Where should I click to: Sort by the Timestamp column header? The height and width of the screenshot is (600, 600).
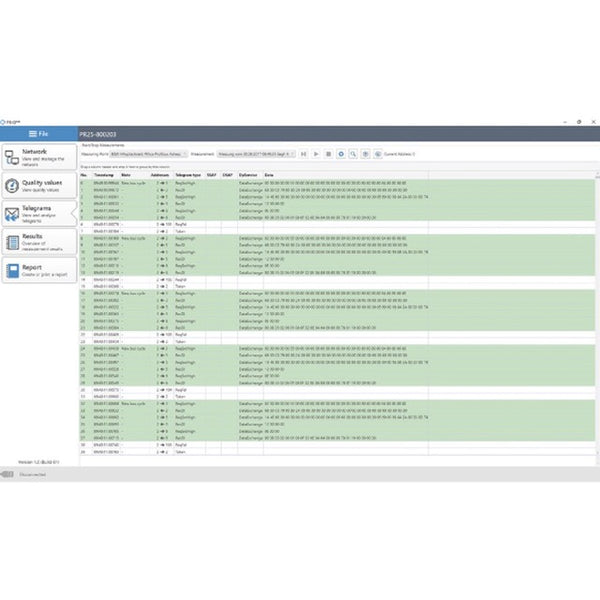coord(106,175)
